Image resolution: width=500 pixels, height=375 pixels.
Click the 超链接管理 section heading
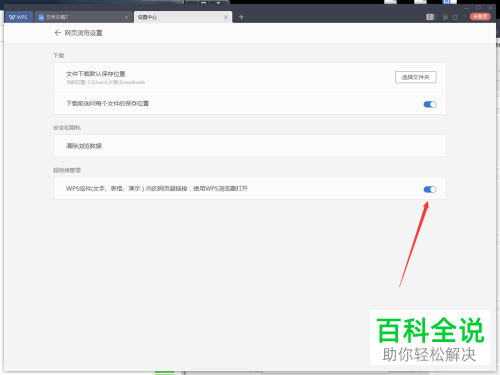[x=67, y=170]
